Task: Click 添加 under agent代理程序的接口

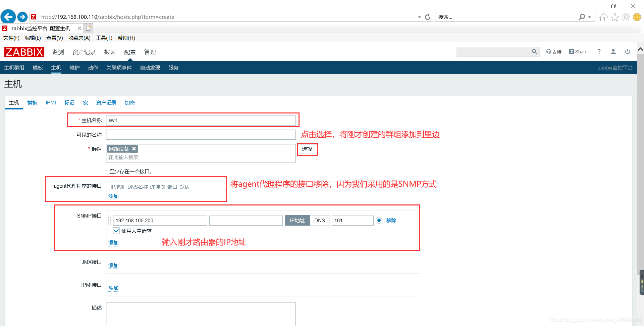Action: (113, 196)
